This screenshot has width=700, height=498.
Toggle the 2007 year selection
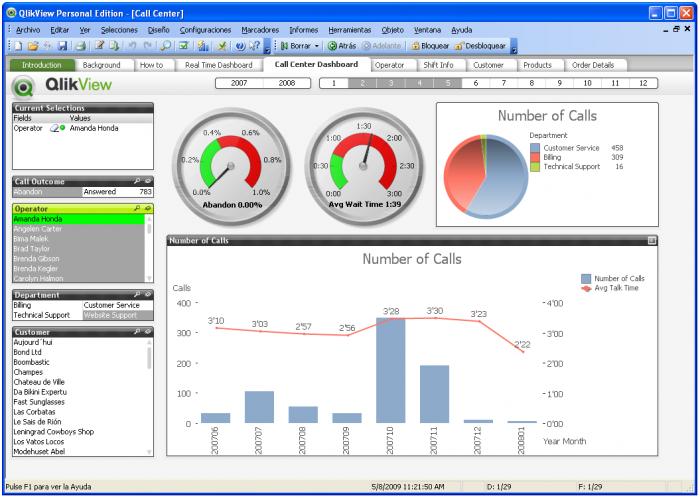coord(240,83)
